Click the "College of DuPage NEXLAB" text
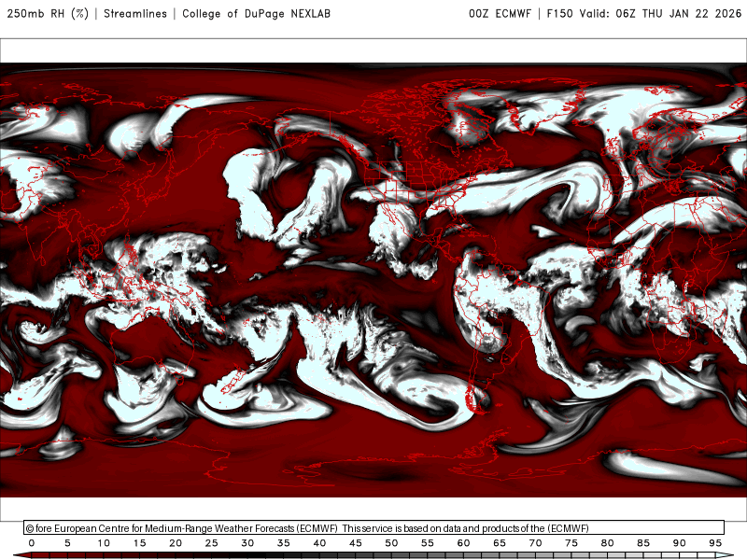The height and width of the screenshot is (560, 747). pos(256,13)
